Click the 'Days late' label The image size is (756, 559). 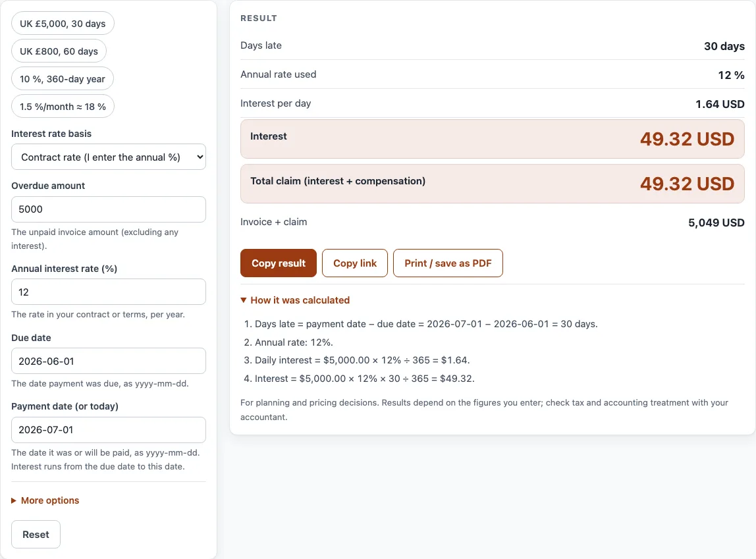pos(261,46)
